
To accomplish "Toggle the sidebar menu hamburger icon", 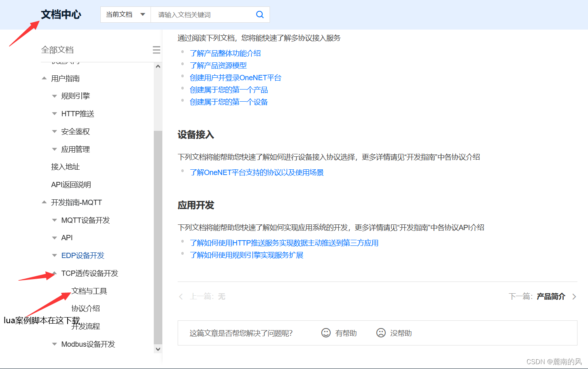I will pyautogui.click(x=157, y=50).
